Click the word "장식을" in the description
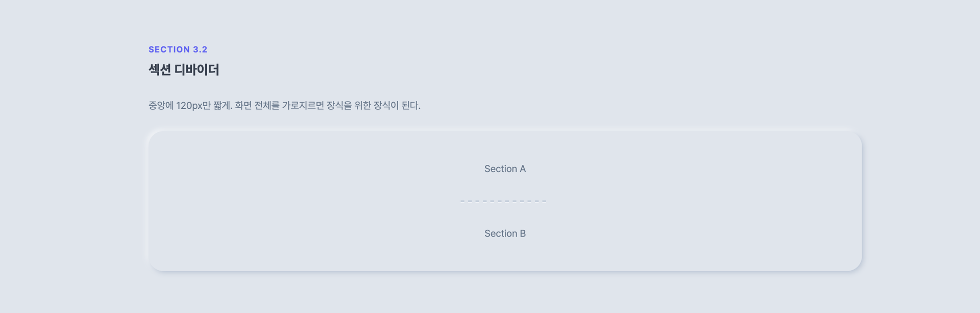 [x=339, y=106]
